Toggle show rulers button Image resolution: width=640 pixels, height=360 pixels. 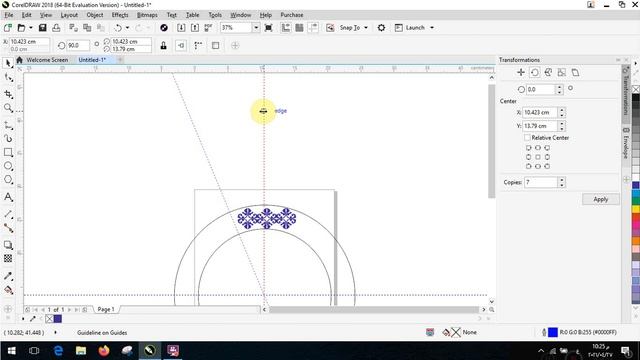286,28
